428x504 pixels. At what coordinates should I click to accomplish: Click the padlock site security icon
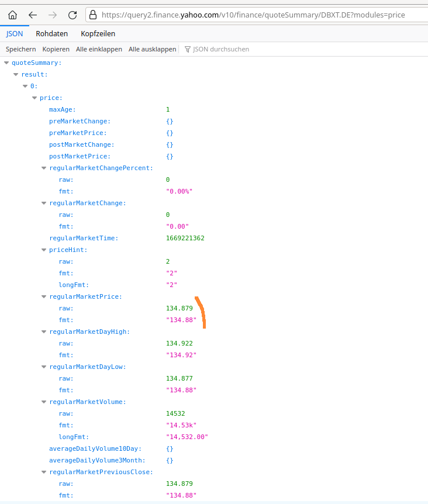tap(93, 15)
